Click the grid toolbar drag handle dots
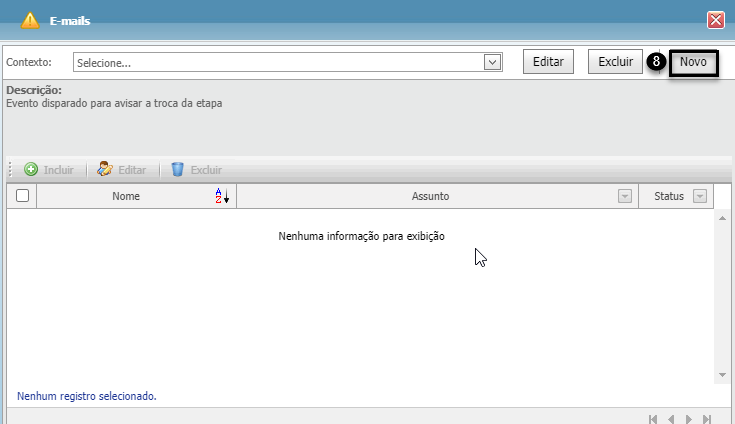Screen dimensions: 735x424 coord(10,169)
